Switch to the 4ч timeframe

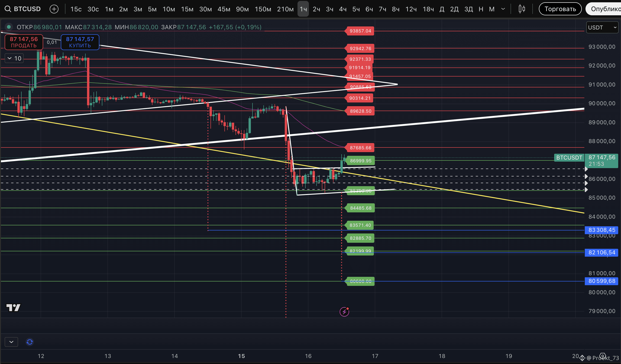pos(343,9)
